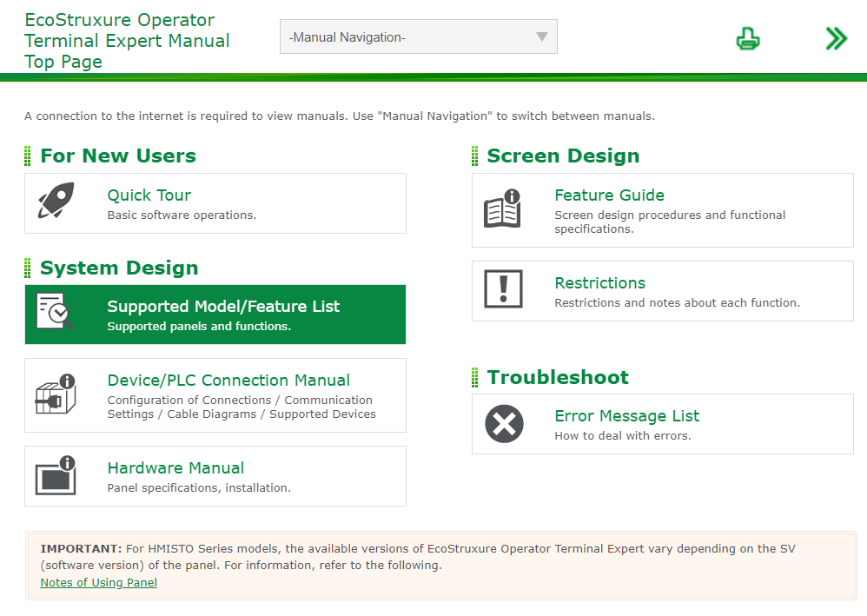
Task: Click the Feature Guide open-book icon
Action: [503, 209]
